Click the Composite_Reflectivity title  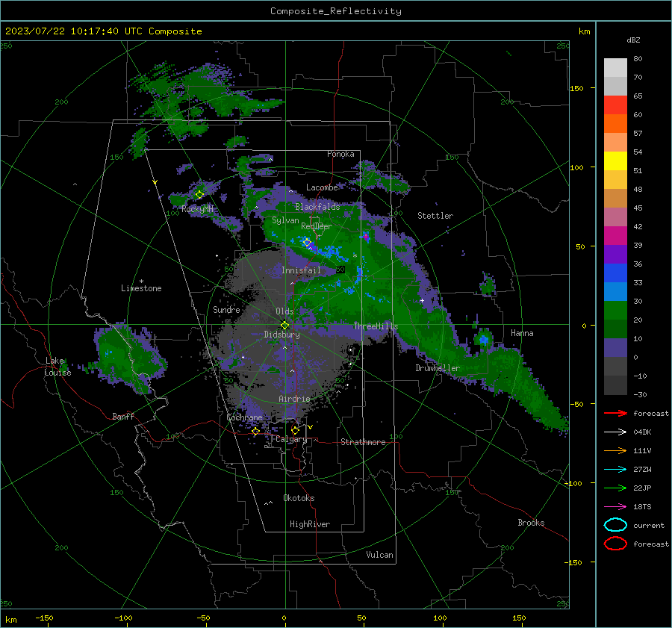336,11
